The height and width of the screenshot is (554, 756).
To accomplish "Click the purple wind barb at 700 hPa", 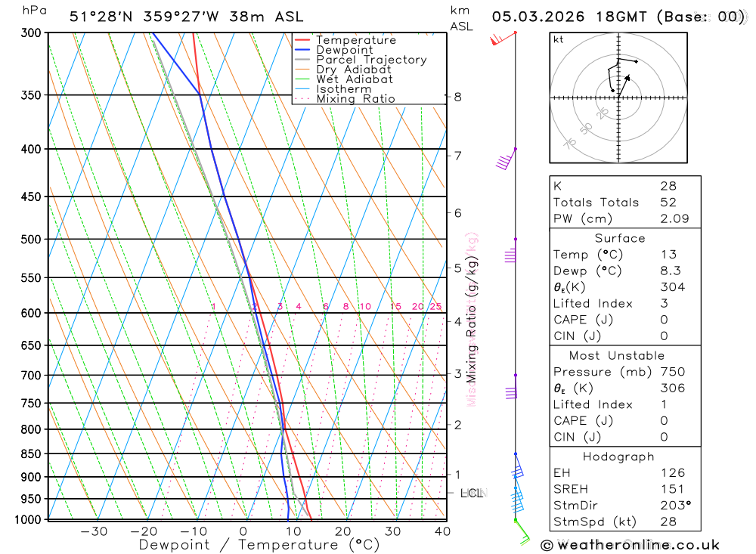I will 512,387.
